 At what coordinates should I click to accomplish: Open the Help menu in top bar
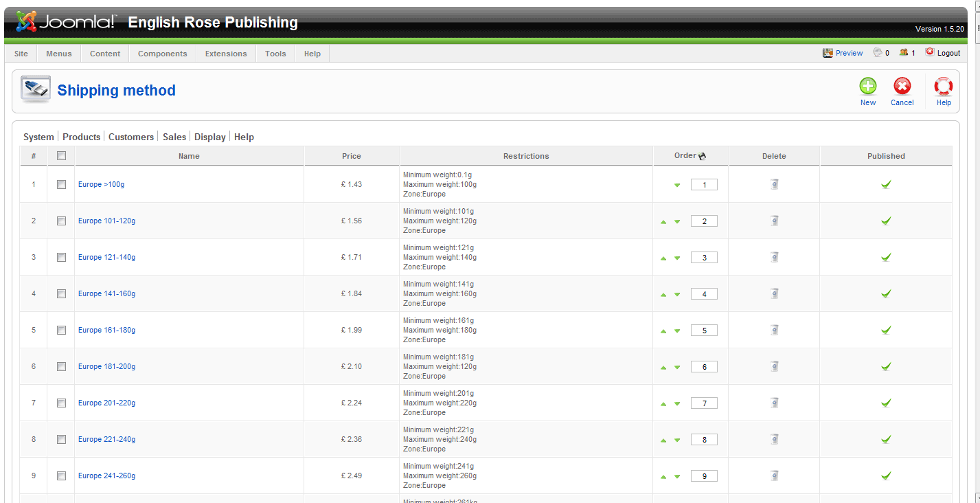pos(312,54)
